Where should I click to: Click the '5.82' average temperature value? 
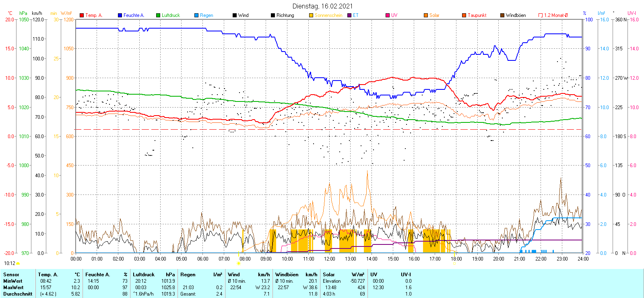(75, 294)
